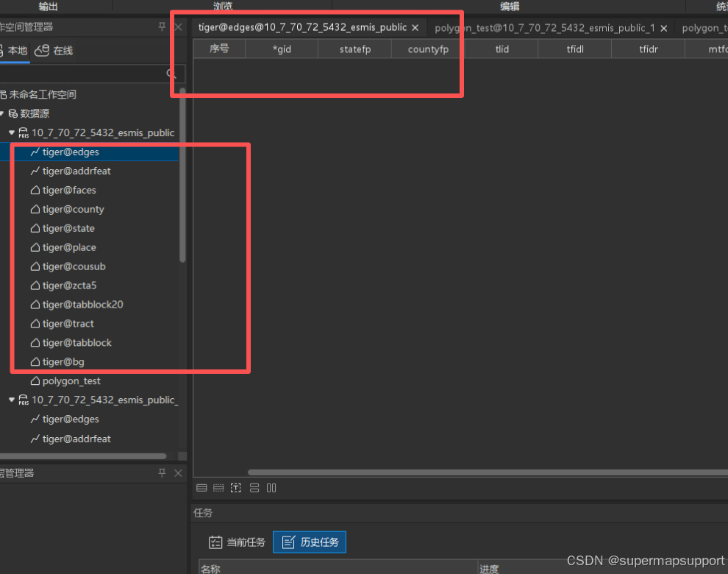
Task: Pin the layer manager panel
Action: tap(162, 472)
